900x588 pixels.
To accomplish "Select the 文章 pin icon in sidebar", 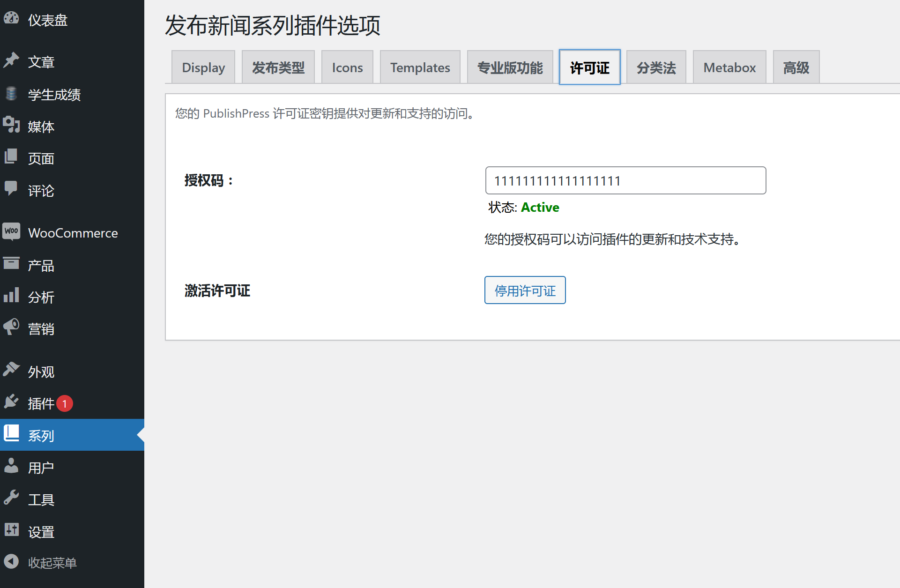I will tap(12, 61).
